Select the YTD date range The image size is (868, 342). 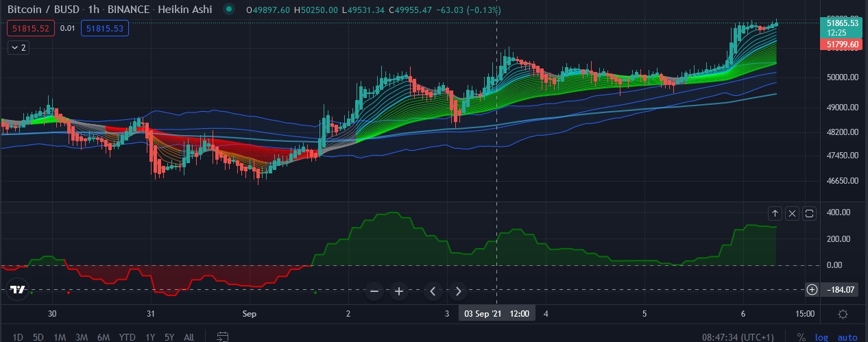pos(127,337)
